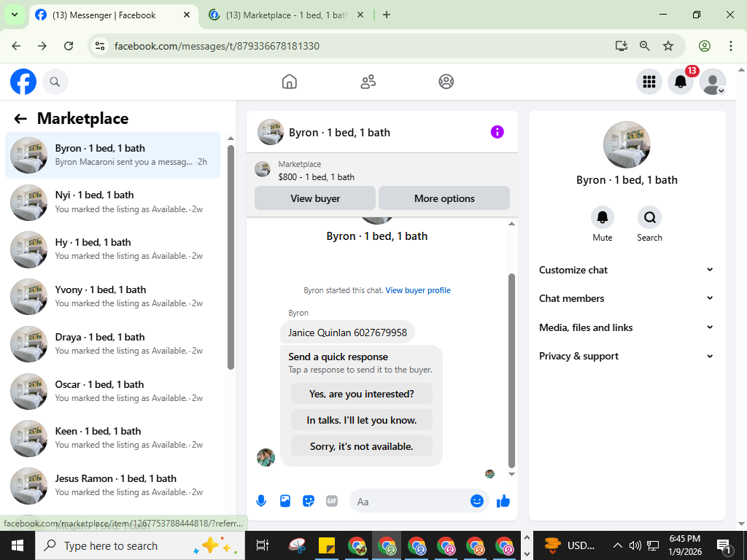Expand the Customize chat section
This screenshot has width=747, height=560.
(627, 270)
